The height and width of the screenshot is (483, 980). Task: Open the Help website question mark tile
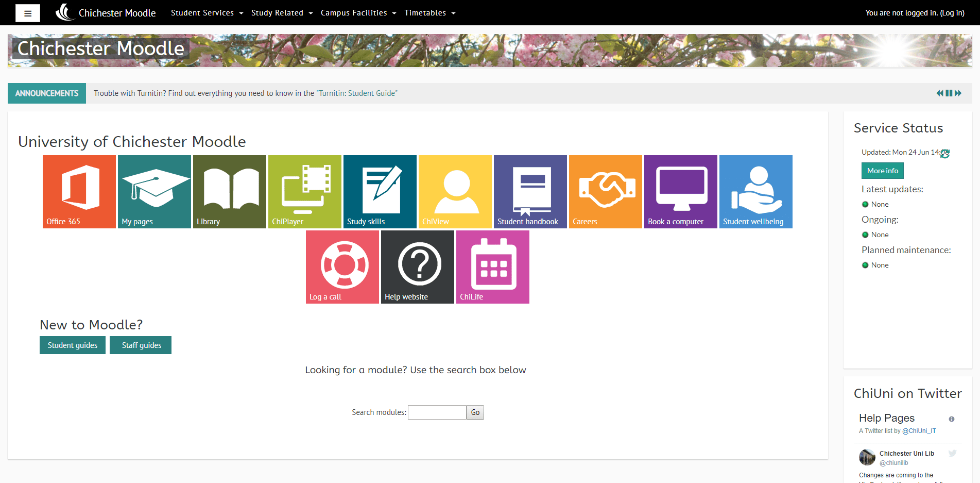pyautogui.click(x=418, y=267)
